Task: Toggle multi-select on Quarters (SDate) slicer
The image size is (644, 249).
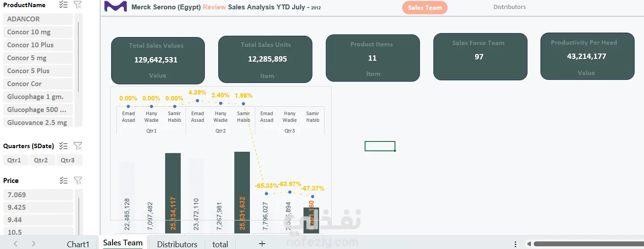Action: click(x=63, y=146)
